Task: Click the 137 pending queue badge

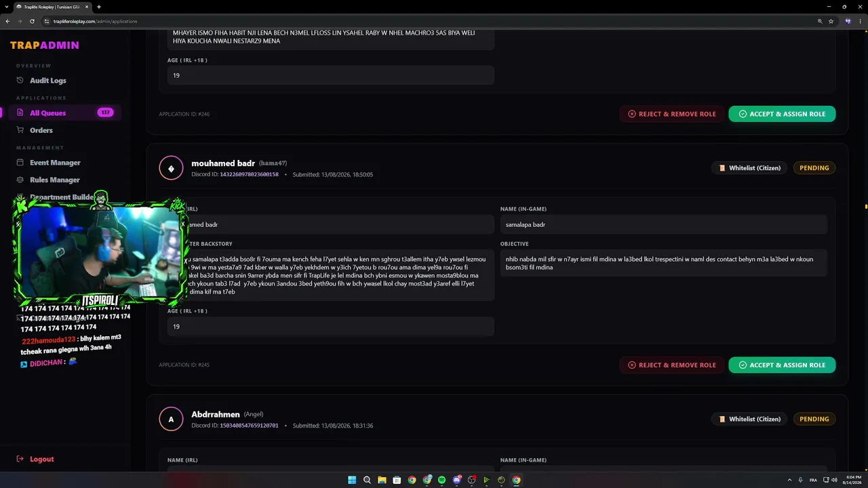Action: tap(105, 113)
